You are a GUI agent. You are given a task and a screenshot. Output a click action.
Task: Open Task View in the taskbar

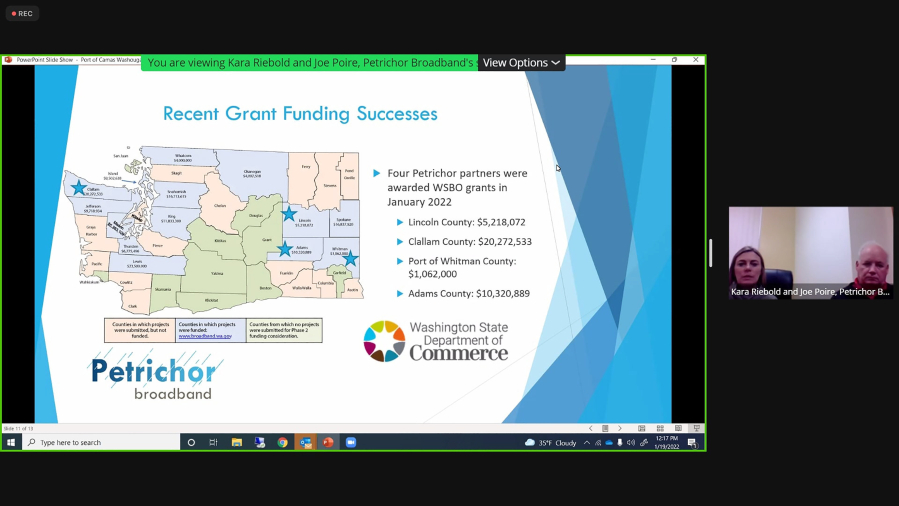tap(213, 442)
